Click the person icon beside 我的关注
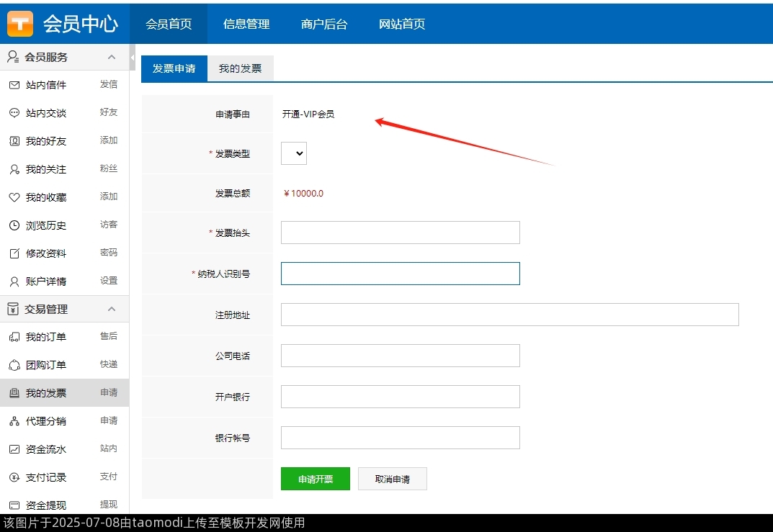This screenshot has height=532, width=773. 16,169
